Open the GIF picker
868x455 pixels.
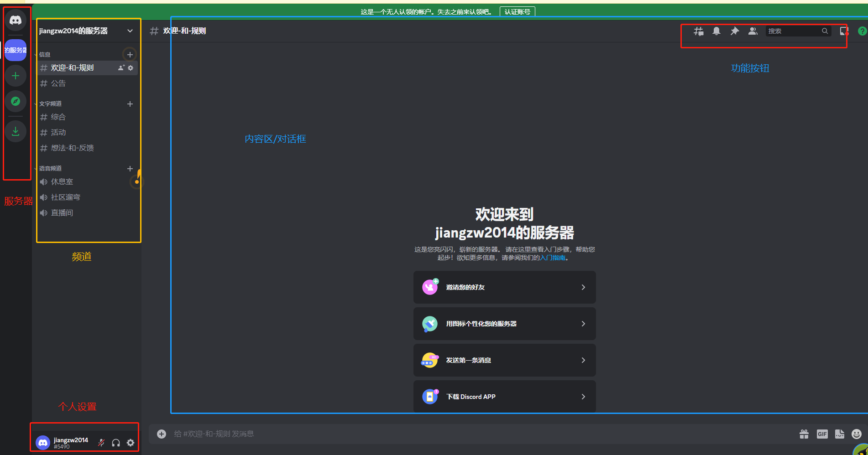point(822,434)
